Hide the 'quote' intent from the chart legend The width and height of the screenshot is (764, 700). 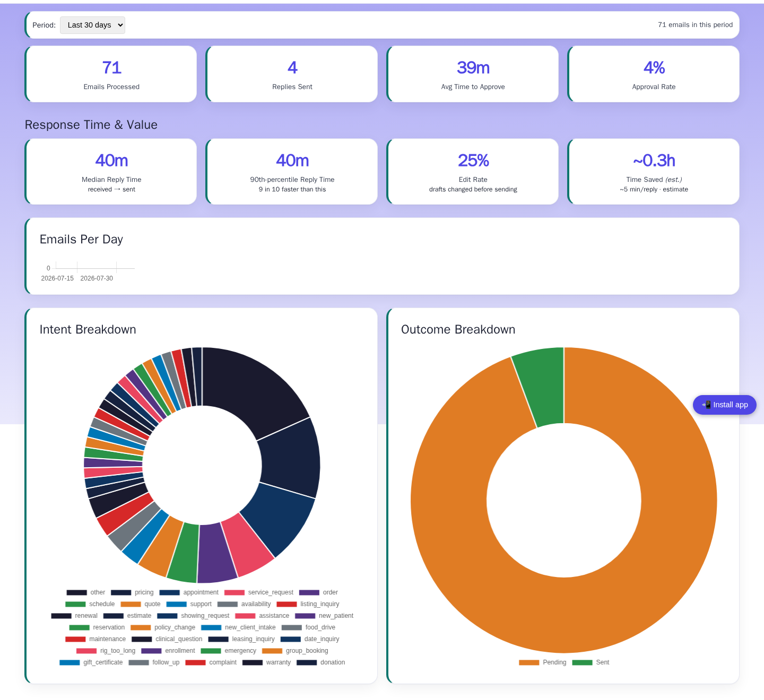pyautogui.click(x=140, y=604)
